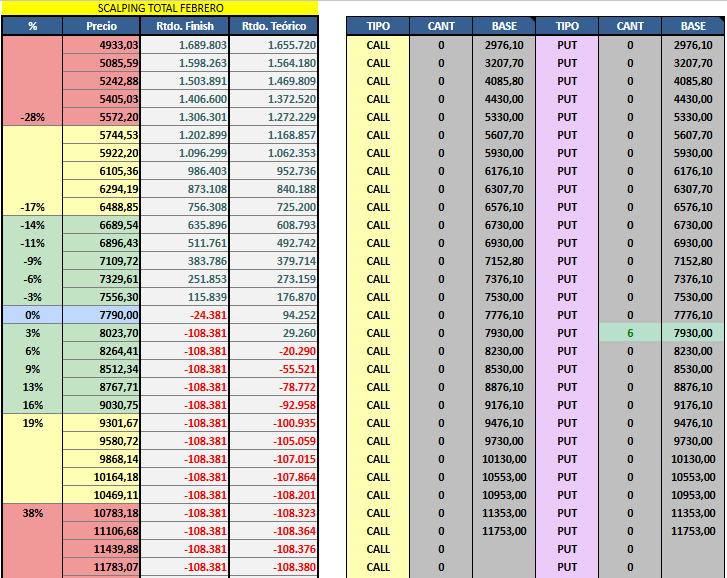Screen dimensions: 727x578
Task: Select price cell 5085,59
Action: coord(101,63)
